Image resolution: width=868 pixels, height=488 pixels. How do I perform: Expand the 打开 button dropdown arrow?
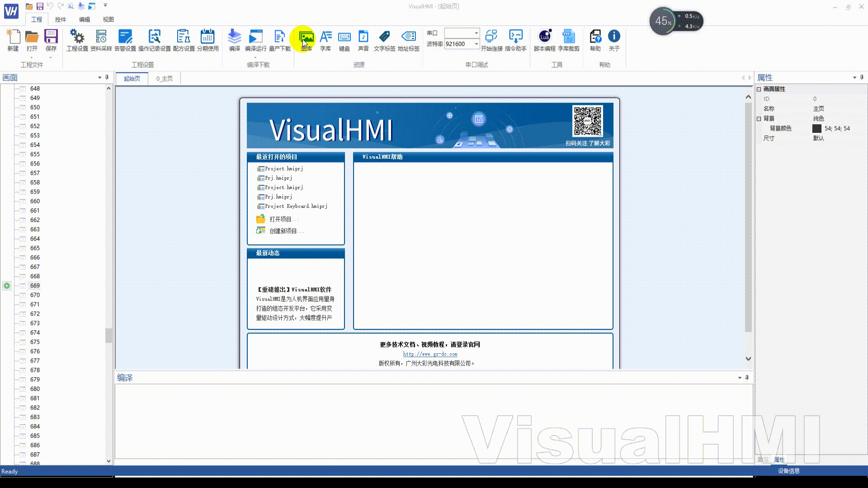[x=32, y=57]
